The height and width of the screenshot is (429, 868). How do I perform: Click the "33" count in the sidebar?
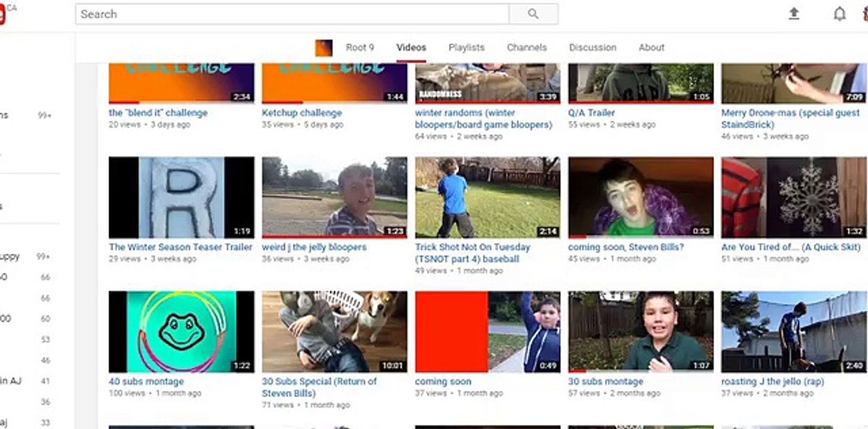(45, 423)
